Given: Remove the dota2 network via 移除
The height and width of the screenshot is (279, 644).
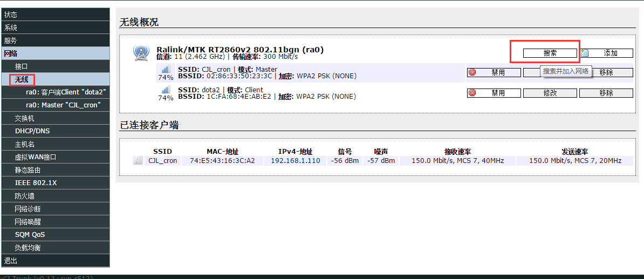Looking at the screenshot, I should [606, 93].
